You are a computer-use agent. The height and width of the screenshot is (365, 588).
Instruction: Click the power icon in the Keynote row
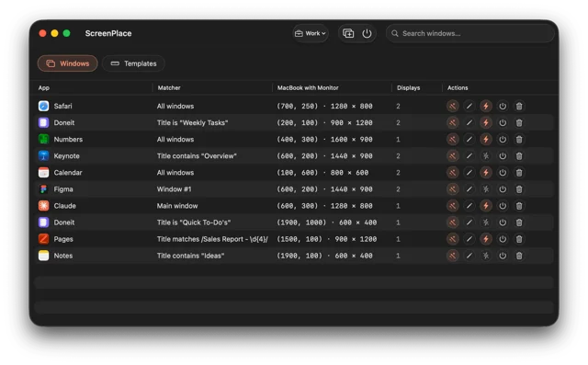[x=503, y=156]
